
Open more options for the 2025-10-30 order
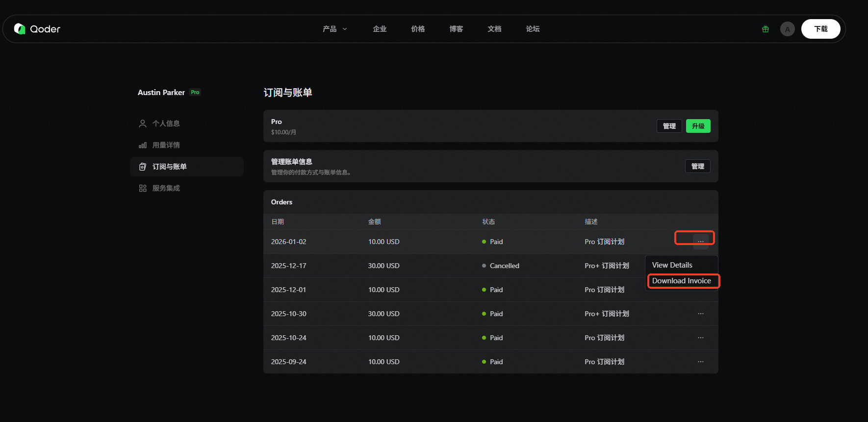pos(701,314)
